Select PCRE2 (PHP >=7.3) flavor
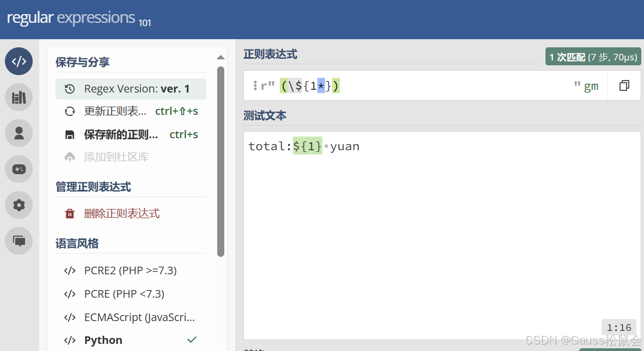 [131, 270]
